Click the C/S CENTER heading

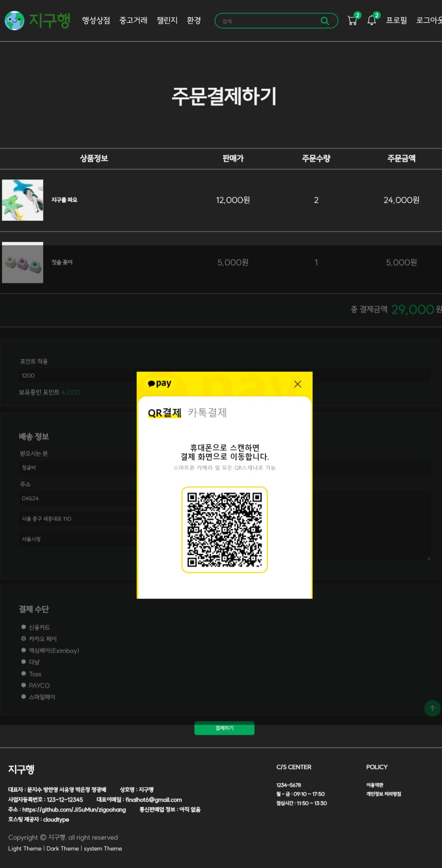point(294,767)
